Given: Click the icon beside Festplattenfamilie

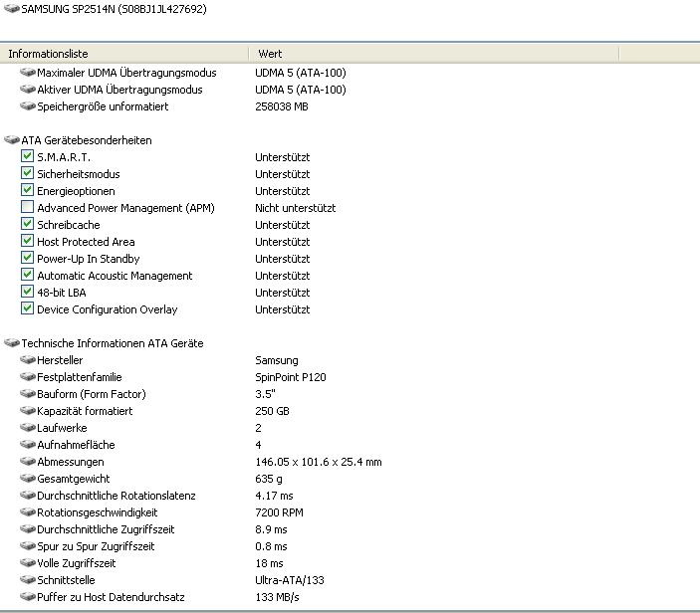Looking at the screenshot, I should [x=28, y=377].
